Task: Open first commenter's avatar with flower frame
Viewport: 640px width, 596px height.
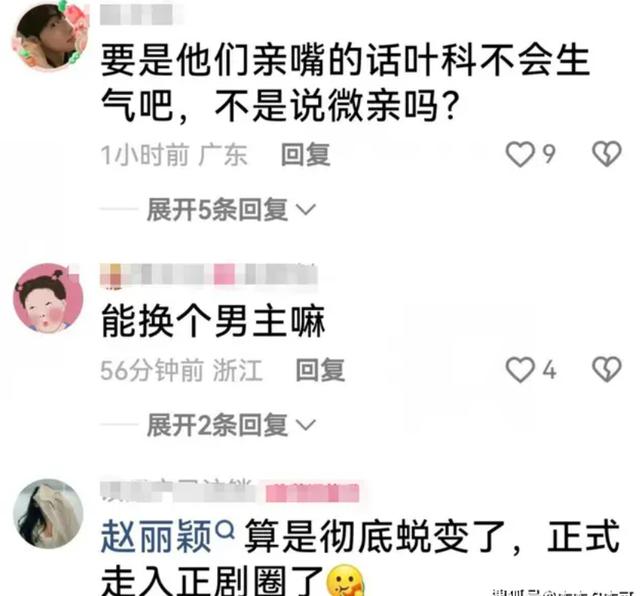Action: [x=51, y=36]
